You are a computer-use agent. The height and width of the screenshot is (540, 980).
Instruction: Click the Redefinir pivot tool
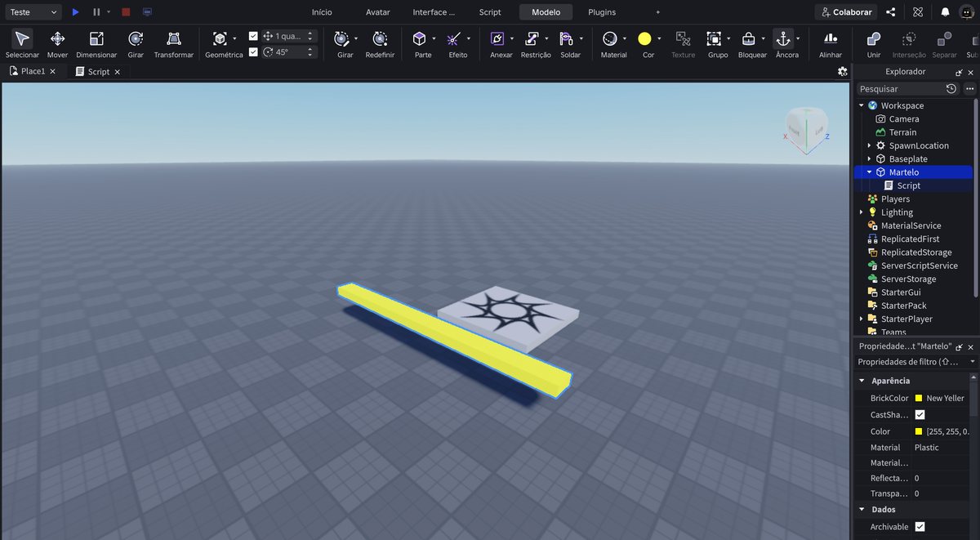(x=380, y=44)
